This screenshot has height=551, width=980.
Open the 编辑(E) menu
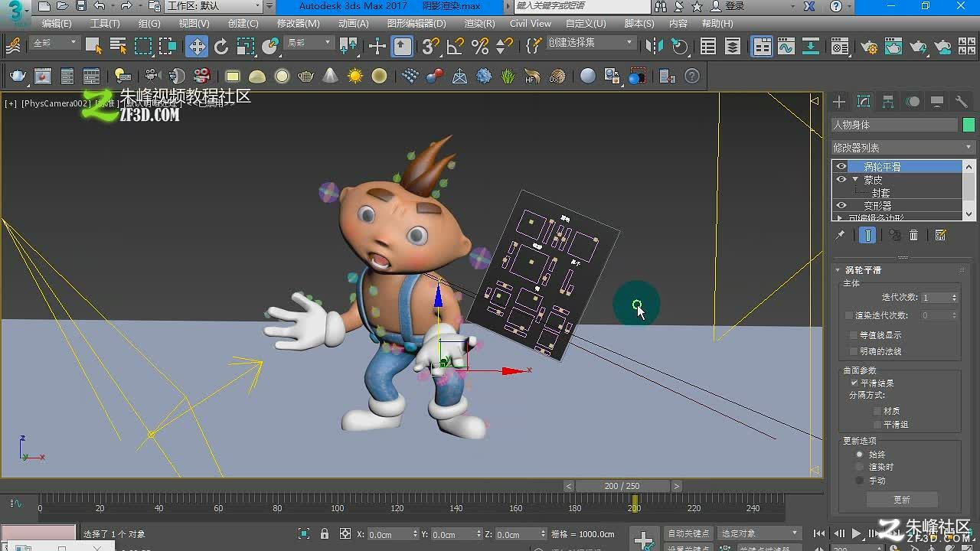(57, 24)
